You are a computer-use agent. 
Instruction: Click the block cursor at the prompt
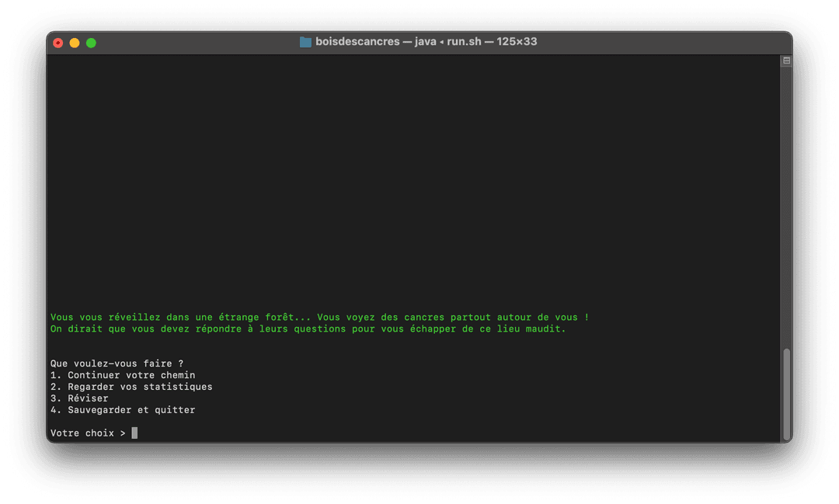pos(134,433)
